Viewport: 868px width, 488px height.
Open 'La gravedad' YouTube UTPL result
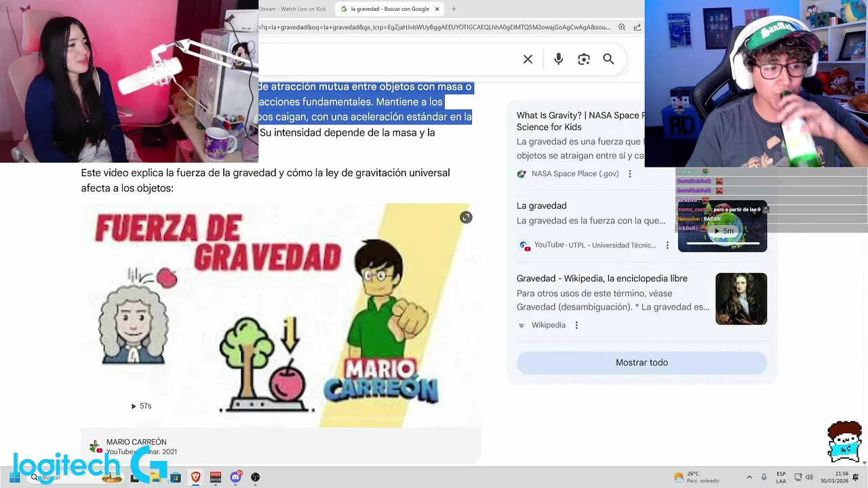541,205
